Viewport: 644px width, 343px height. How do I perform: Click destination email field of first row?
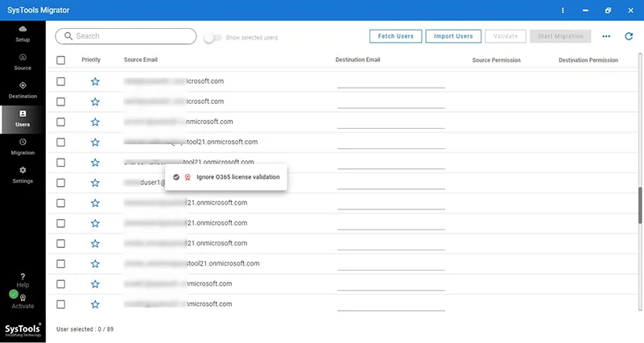pos(391,81)
